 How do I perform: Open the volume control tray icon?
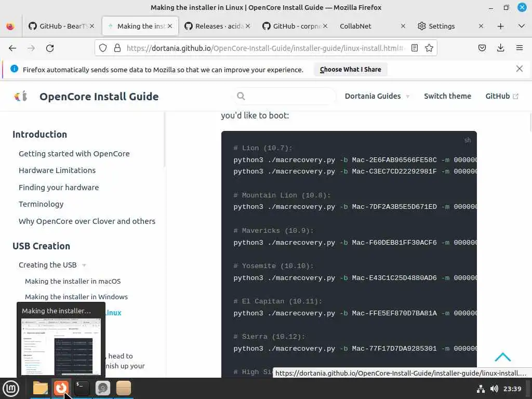[494, 389]
